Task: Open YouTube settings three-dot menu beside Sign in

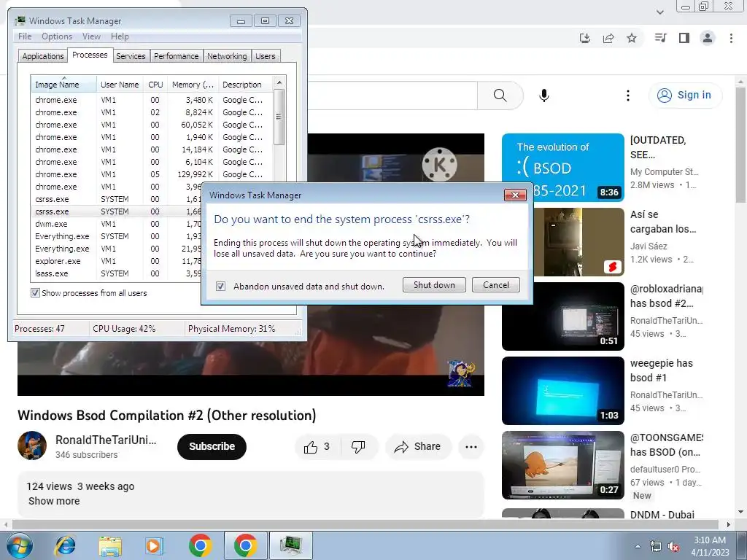Action: [628, 96]
